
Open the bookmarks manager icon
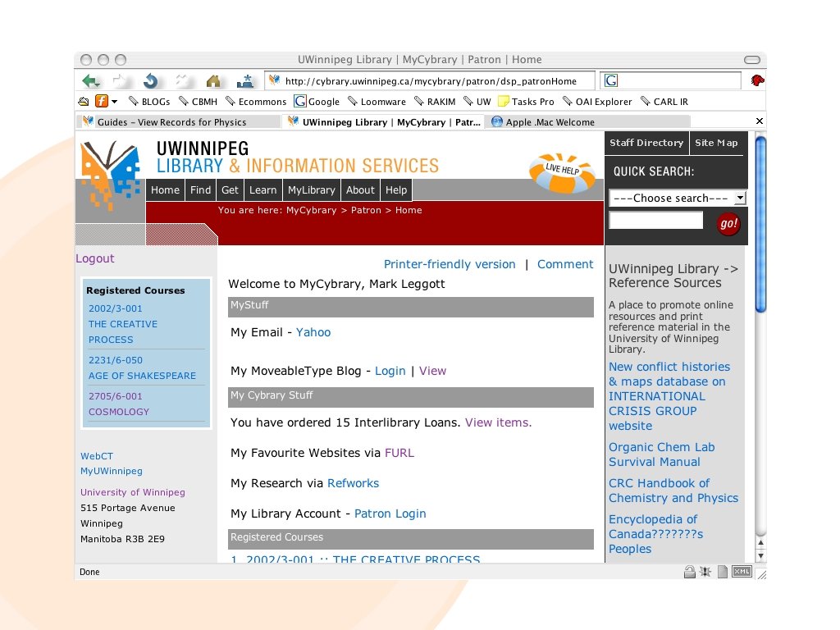click(84, 102)
